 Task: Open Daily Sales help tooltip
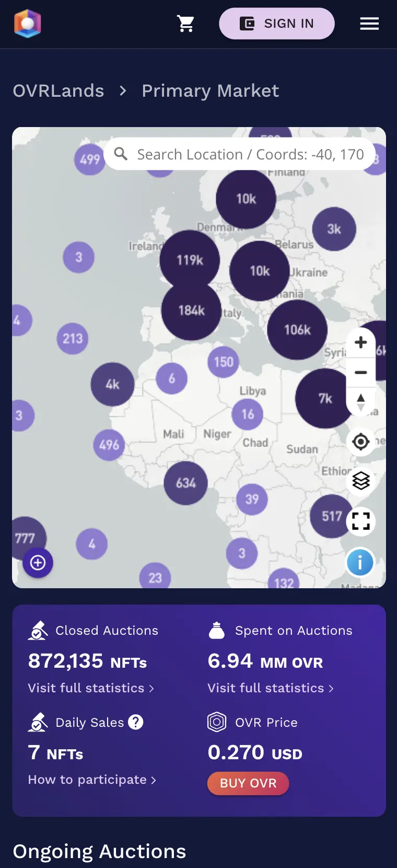136,722
